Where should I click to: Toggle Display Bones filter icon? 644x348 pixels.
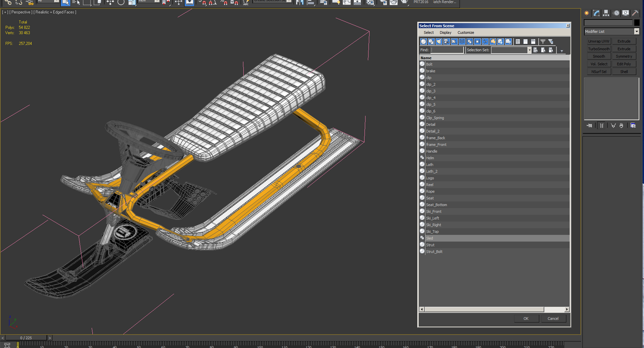tap(485, 42)
